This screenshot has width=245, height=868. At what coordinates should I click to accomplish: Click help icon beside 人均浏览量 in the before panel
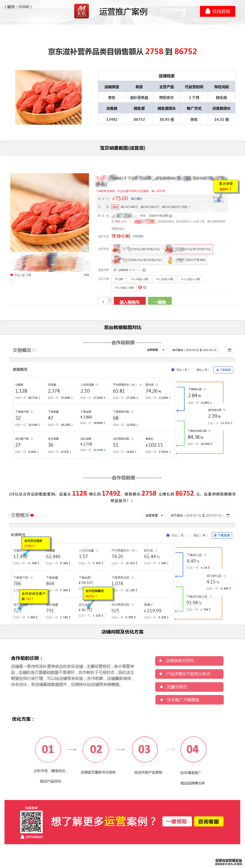point(97,384)
